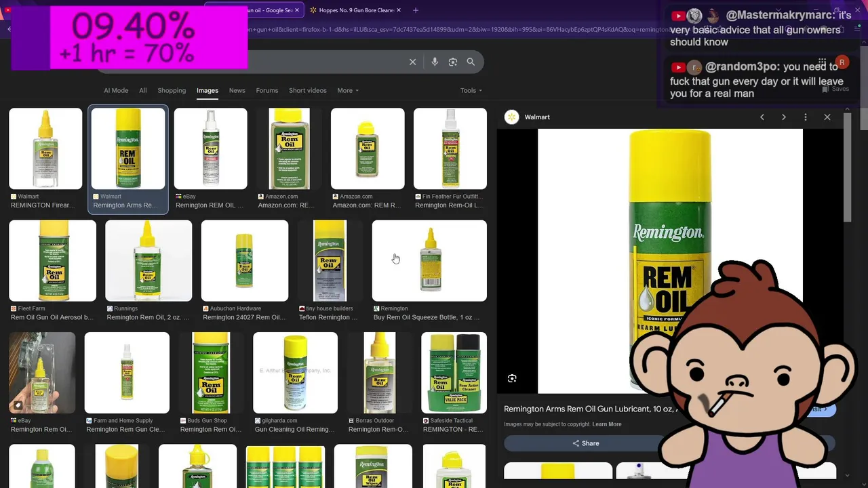Open Farm and Home Supply Remington image
Screen dimensions: 868x488
tap(127, 373)
